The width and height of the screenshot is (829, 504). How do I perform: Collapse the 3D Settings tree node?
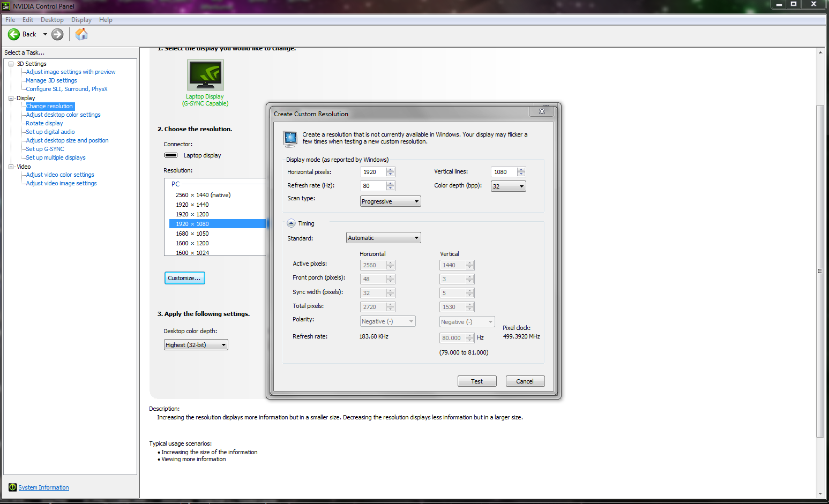(11, 64)
